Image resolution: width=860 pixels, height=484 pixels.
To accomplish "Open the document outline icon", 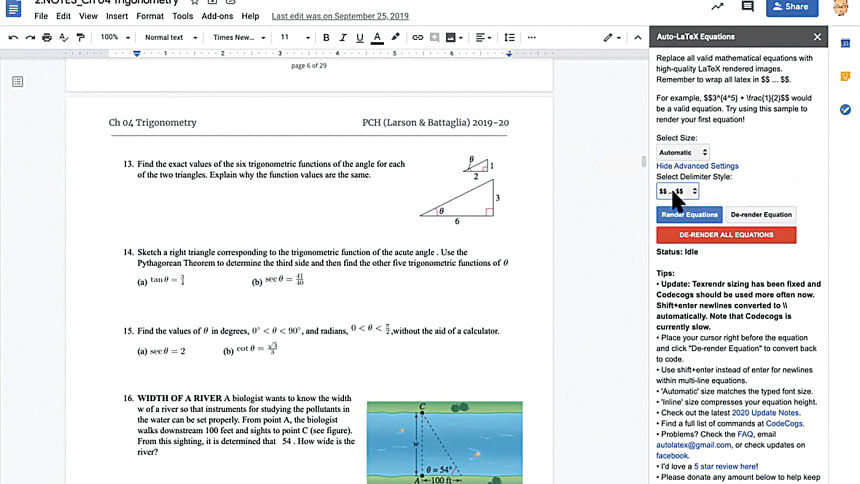I will [x=18, y=81].
